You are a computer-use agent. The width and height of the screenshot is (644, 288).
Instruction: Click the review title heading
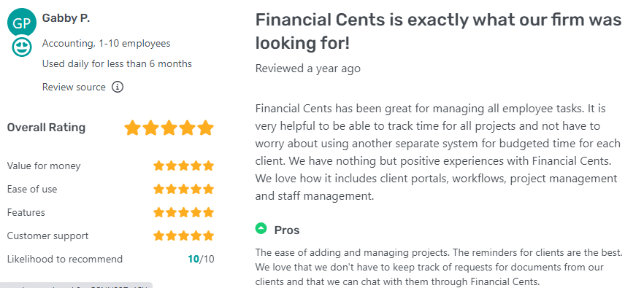438,31
